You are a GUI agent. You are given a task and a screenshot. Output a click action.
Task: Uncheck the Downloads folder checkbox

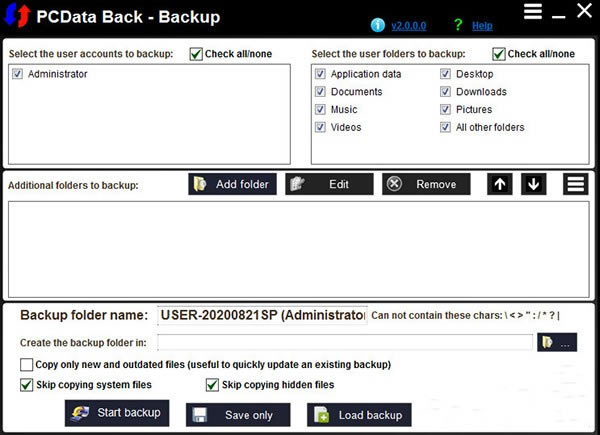tap(445, 91)
